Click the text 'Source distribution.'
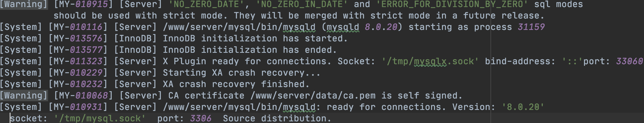Image resolution: width=644 pixels, height=123 pixels. click(x=277, y=118)
